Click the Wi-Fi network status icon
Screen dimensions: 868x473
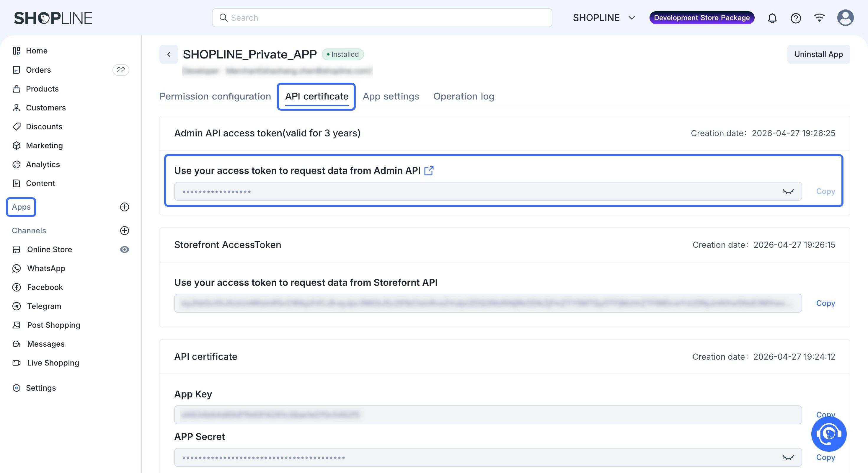pyautogui.click(x=819, y=17)
